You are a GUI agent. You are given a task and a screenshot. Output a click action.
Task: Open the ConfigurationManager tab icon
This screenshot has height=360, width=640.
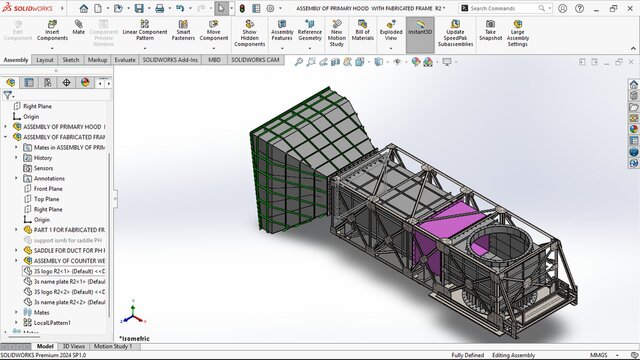[x=48, y=82]
